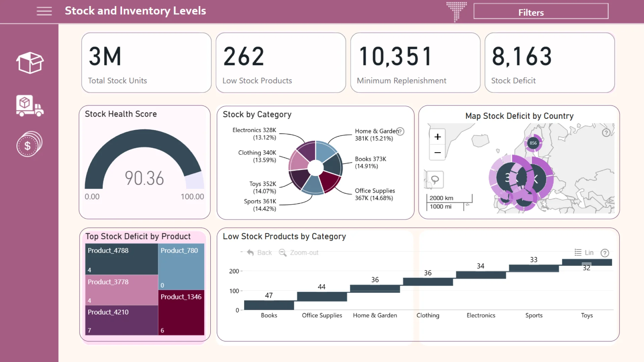644x362 pixels.
Task: Open the hamburger navigation menu
Action: point(44,11)
